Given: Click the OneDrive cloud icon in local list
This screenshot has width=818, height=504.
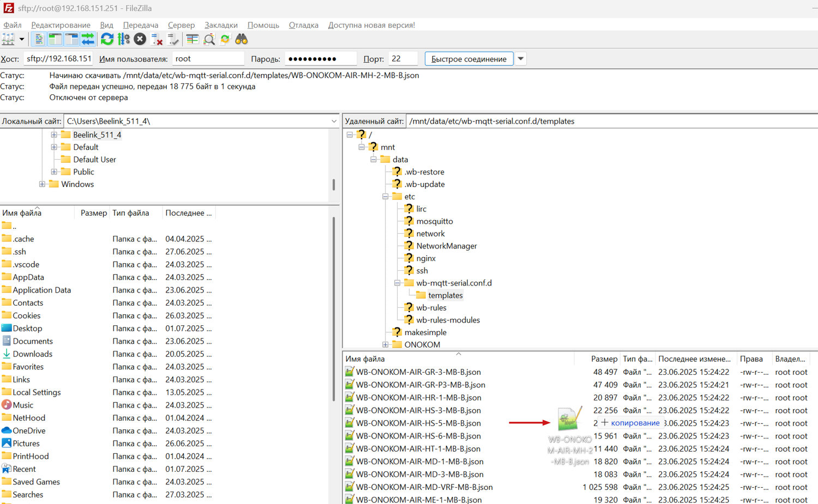Looking at the screenshot, I should pyautogui.click(x=7, y=431).
